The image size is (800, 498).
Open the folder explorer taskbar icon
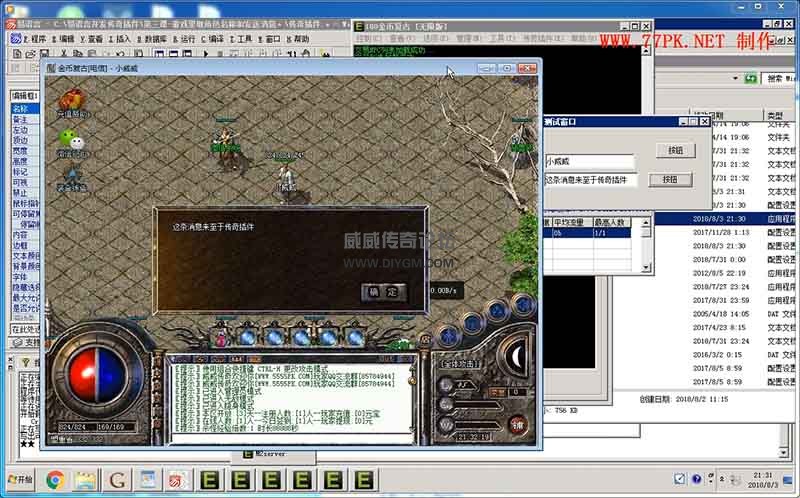click(x=86, y=480)
